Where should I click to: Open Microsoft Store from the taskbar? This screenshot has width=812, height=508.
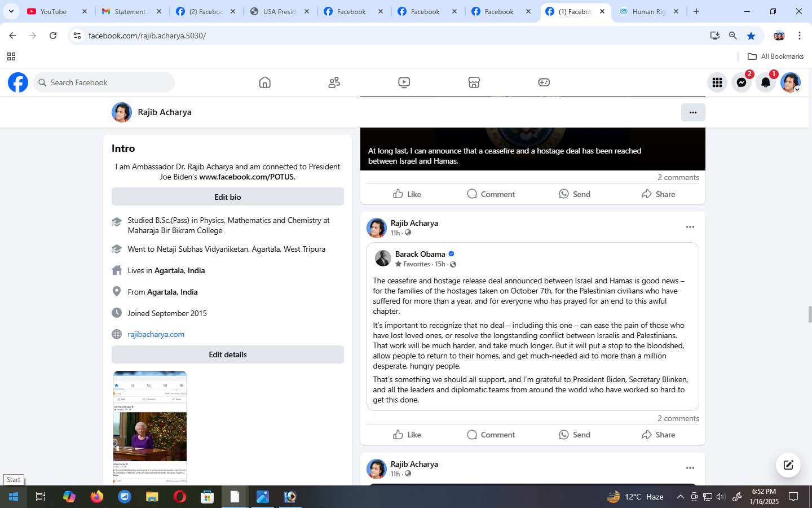pos(208,497)
